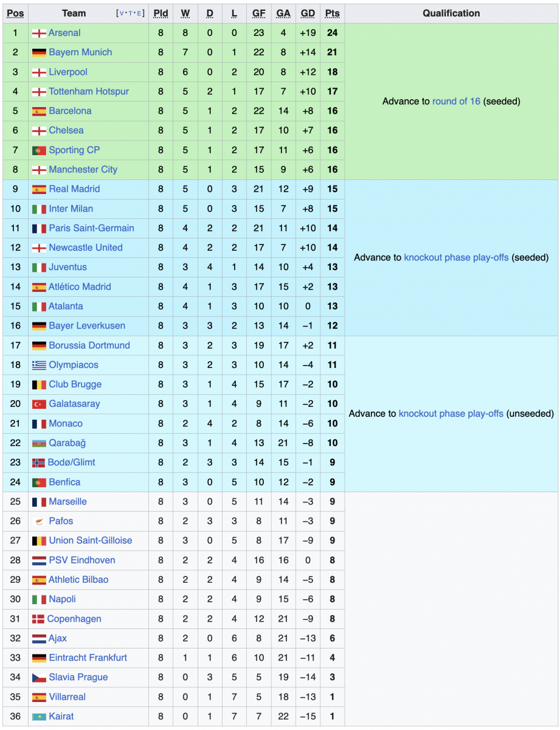Open the Liverpool team page
This screenshot has height=730, width=560.
[68, 72]
